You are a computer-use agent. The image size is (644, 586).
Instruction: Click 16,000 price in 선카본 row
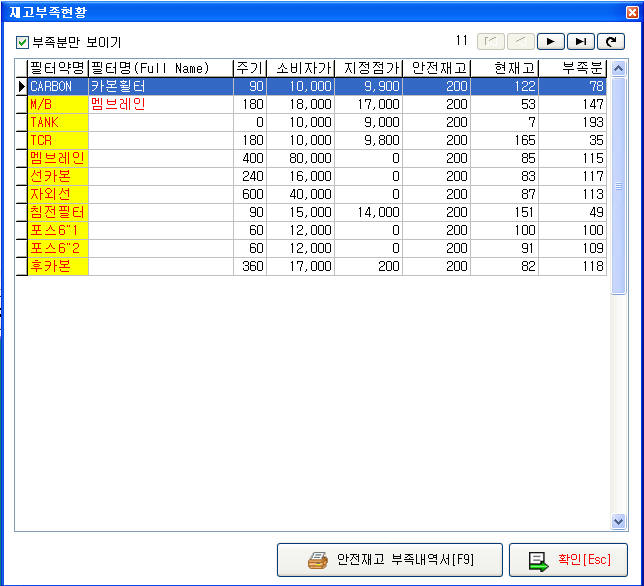[301, 176]
